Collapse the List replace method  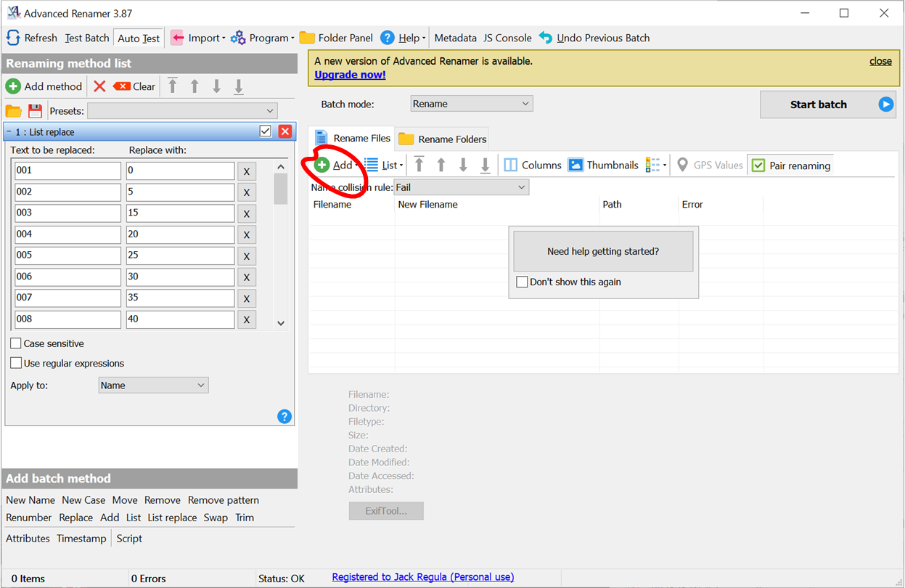pos(8,132)
